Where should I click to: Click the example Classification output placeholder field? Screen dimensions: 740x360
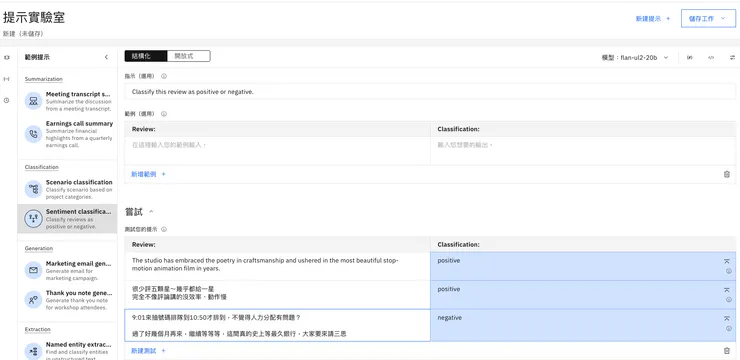[583, 151]
